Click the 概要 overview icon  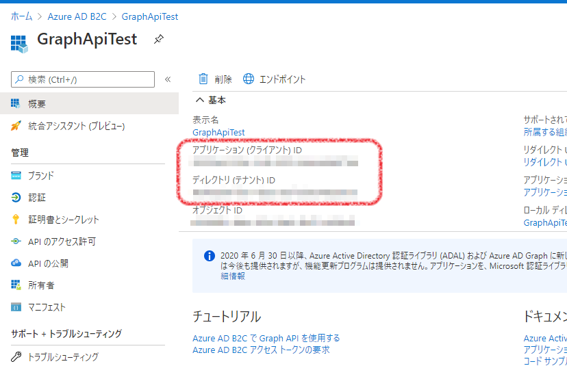pos(15,104)
